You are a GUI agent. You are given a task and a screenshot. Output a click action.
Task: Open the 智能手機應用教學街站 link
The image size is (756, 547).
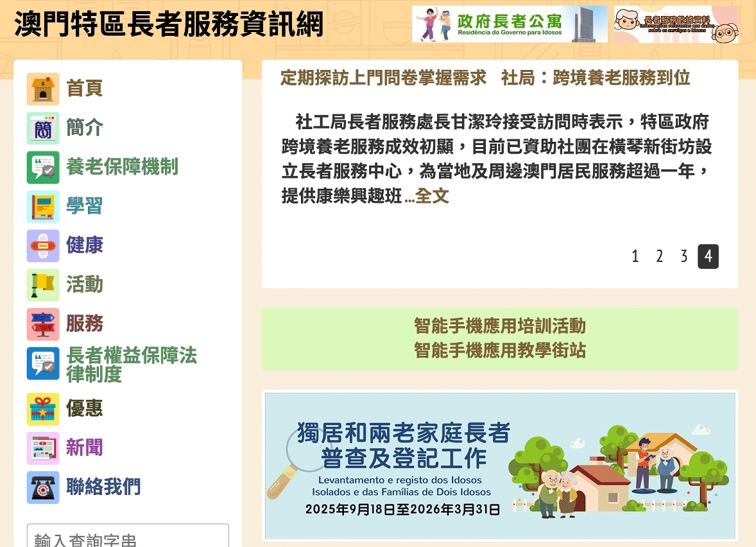tap(499, 351)
